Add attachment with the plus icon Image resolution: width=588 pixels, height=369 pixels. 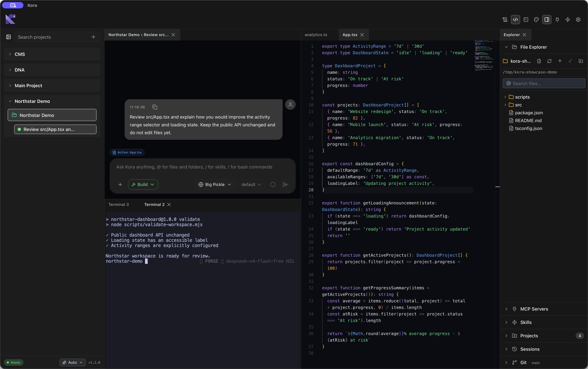[x=120, y=184]
